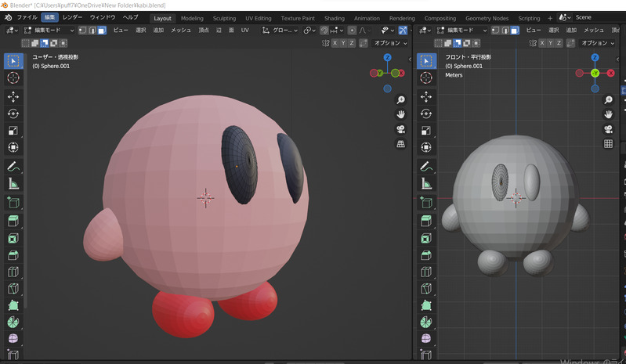
Task: Select the Move tool in left toolbar
Action: coord(13,96)
